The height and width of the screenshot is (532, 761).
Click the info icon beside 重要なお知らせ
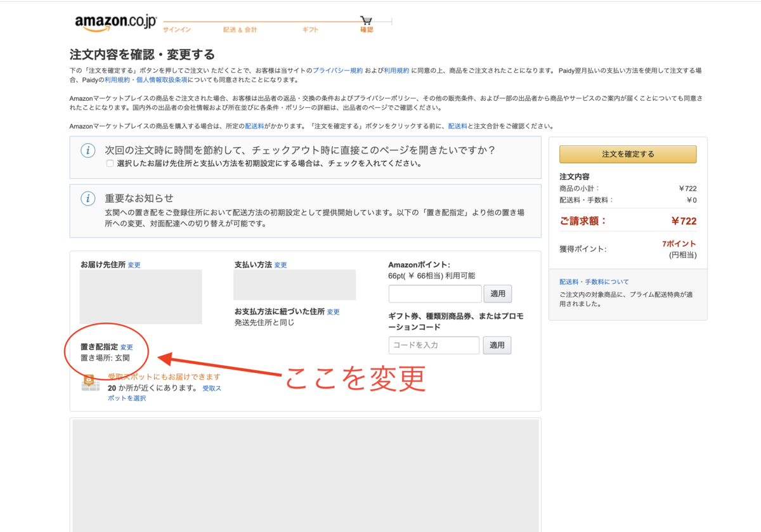coord(88,198)
